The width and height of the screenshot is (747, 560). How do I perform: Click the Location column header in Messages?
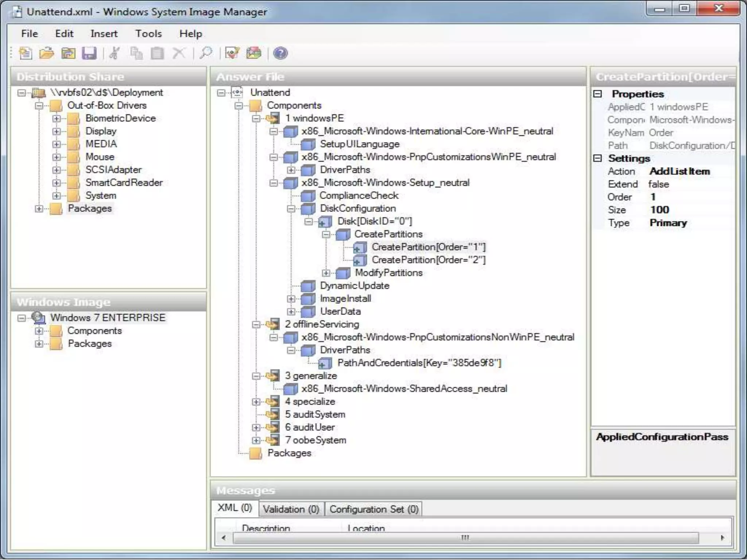(366, 528)
